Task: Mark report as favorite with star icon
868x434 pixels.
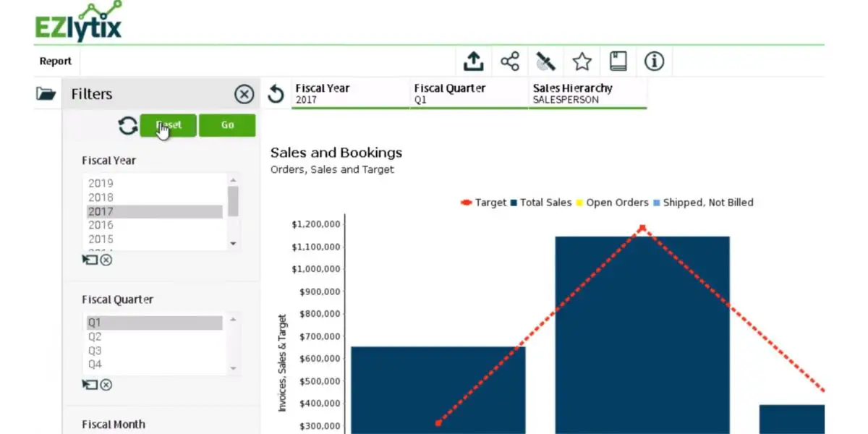Action: (582, 61)
